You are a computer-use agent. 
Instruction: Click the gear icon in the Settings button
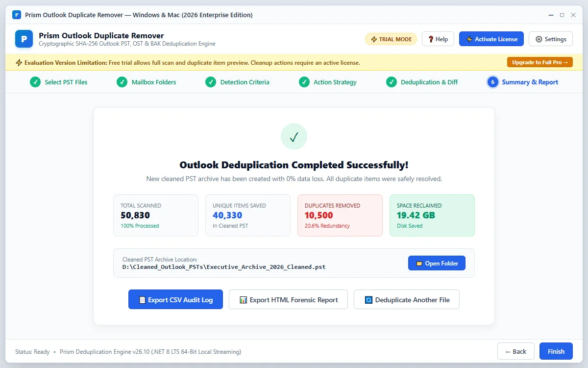(x=539, y=39)
